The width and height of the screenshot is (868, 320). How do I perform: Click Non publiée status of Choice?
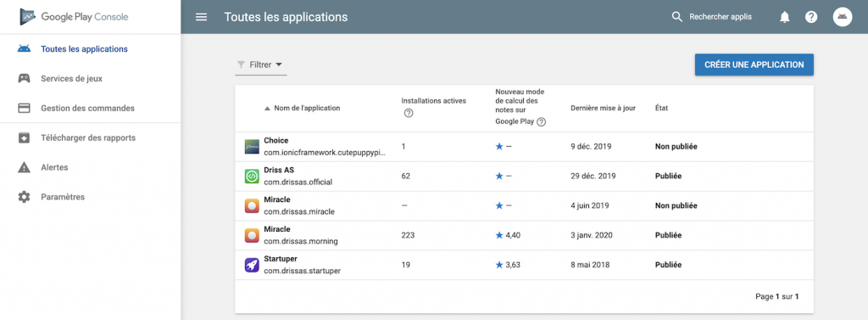676,147
